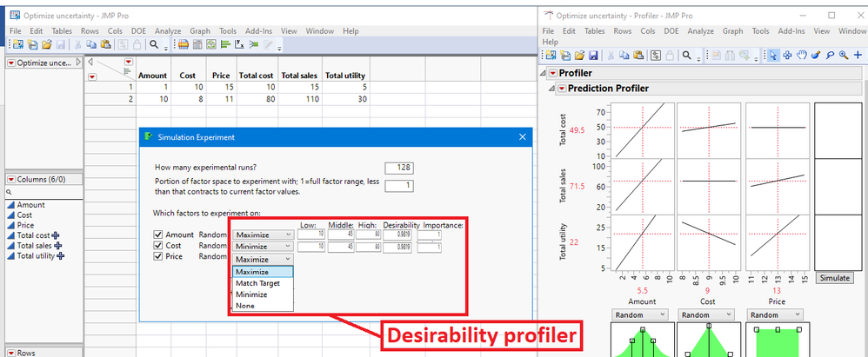The image size is (868, 357).
Task: Open Analyze menu in Profiler window
Action: (701, 31)
